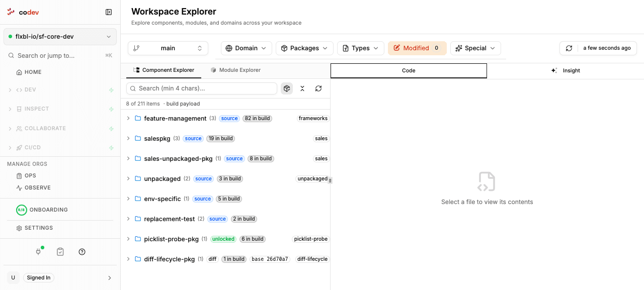
Task: Click the diff-lifecycle-pkg folder icon
Action: pyautogui.click(x=138, y=259)
